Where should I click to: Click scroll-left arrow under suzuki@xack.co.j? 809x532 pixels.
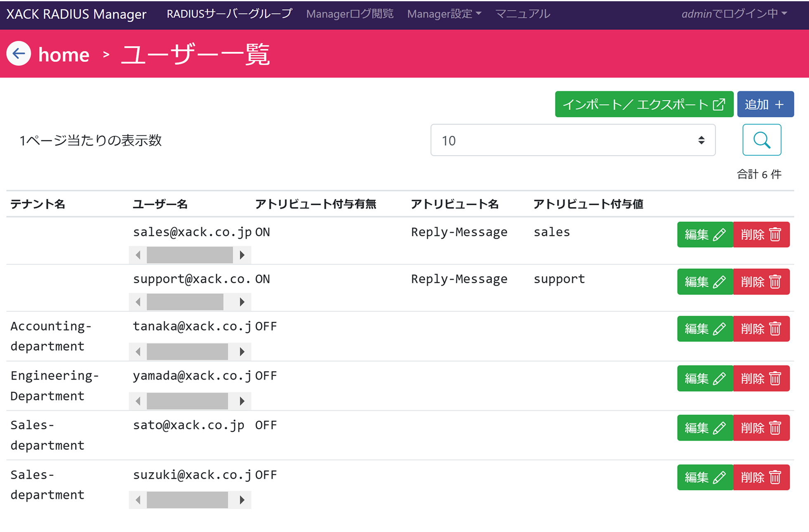138,500
